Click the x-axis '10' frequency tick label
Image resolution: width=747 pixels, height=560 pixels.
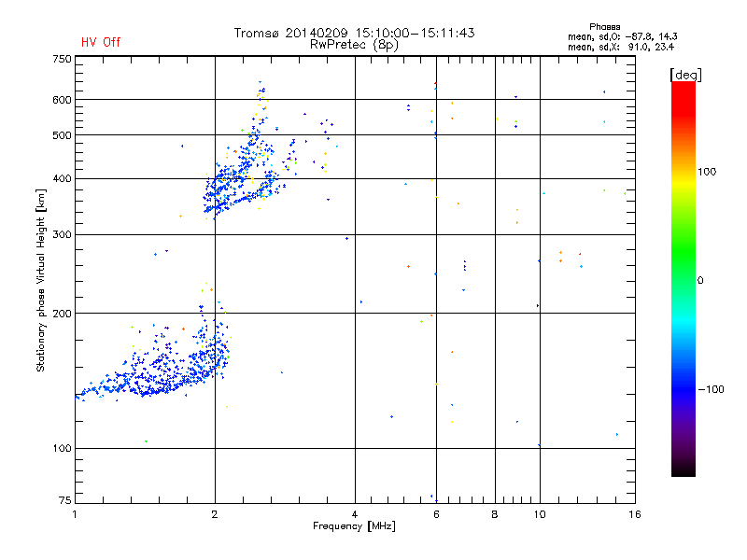540,514
